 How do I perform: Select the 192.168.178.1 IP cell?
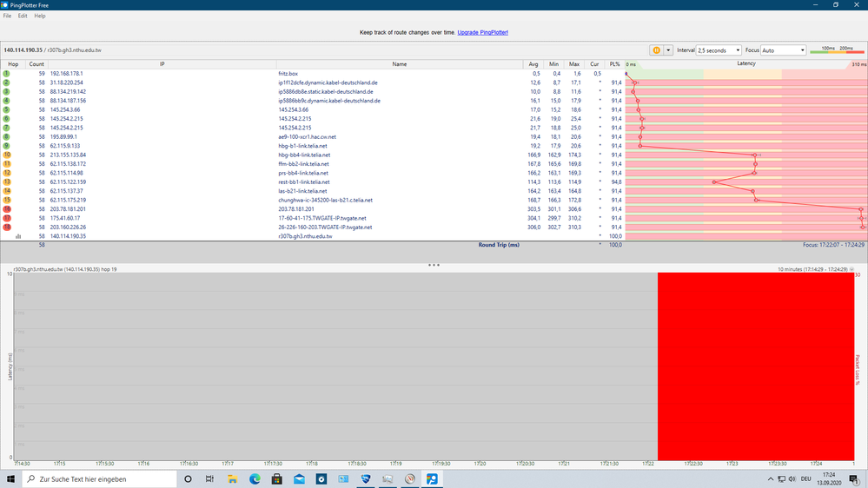coord(66,74)
